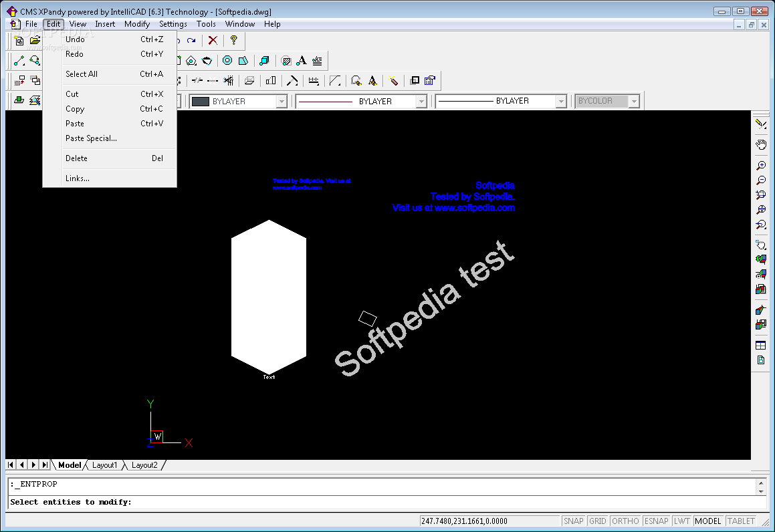Viewport: 775px width, 532px height.
Task: Click the first-tab navigation arrow
Action: (x=11, y=464)
